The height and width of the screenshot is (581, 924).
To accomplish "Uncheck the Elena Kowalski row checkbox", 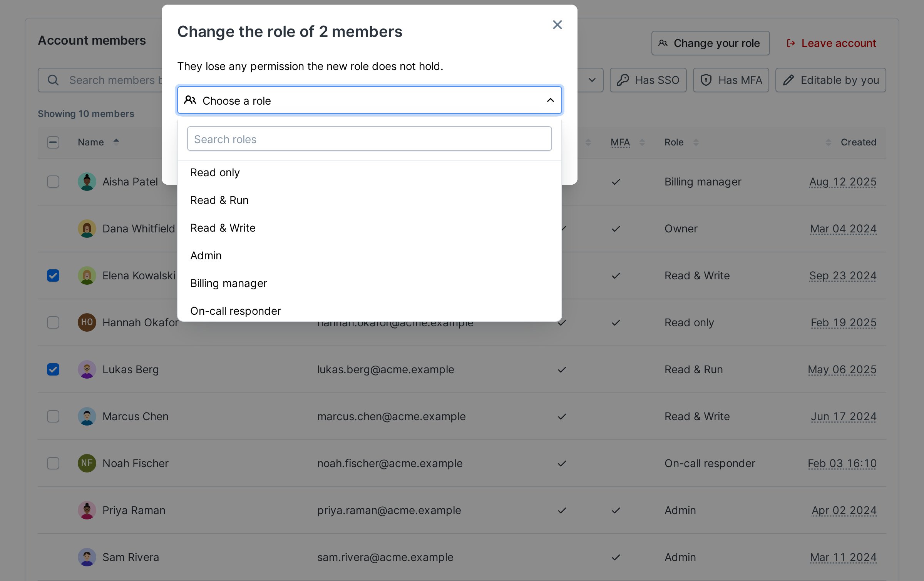I will coord(53,275).
